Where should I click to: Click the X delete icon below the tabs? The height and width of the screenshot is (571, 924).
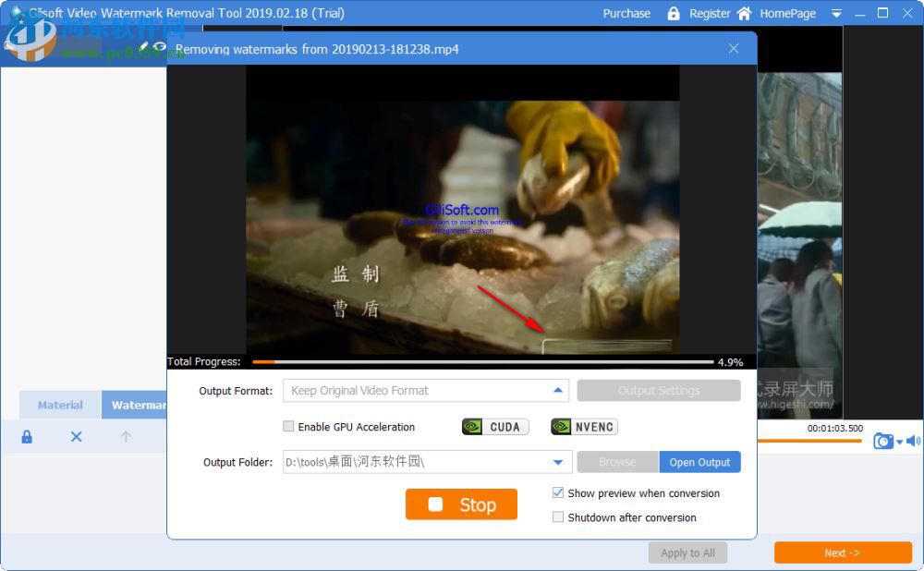point(76,436)
